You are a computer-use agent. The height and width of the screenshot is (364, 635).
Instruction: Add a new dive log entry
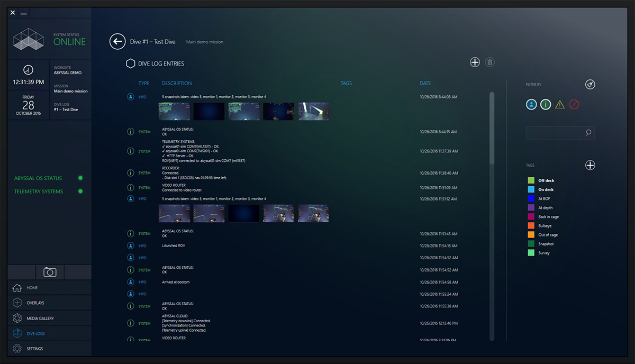pos(475,62)
